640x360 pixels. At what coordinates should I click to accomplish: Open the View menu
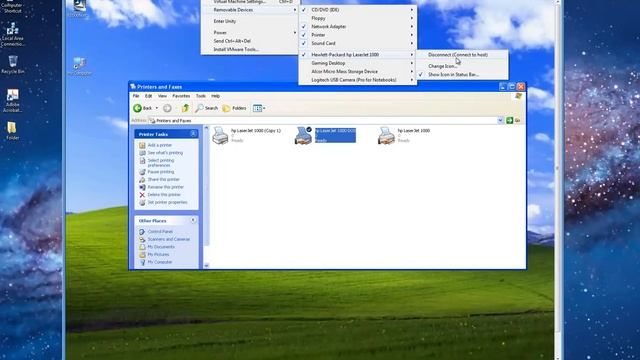pos(162,96)
